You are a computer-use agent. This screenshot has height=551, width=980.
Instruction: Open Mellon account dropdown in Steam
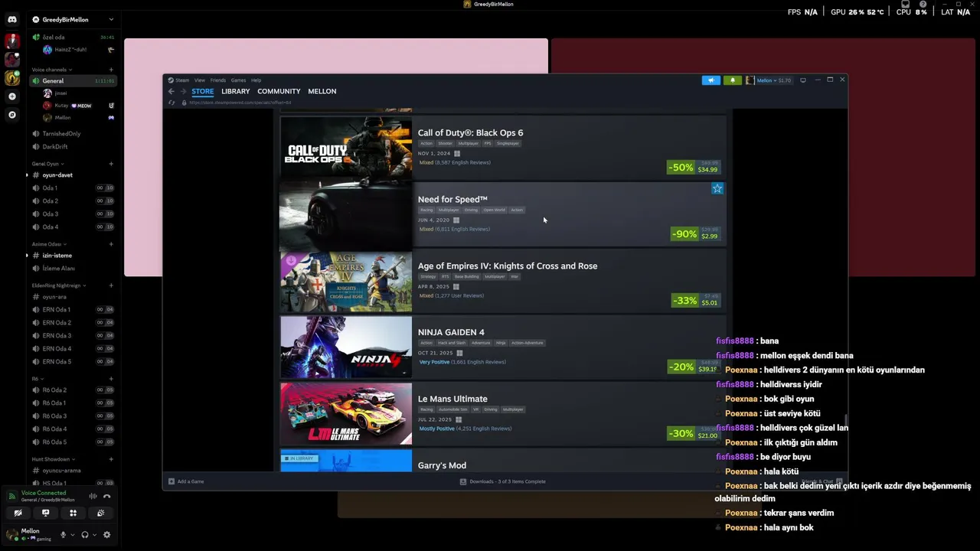coord(769,80)
